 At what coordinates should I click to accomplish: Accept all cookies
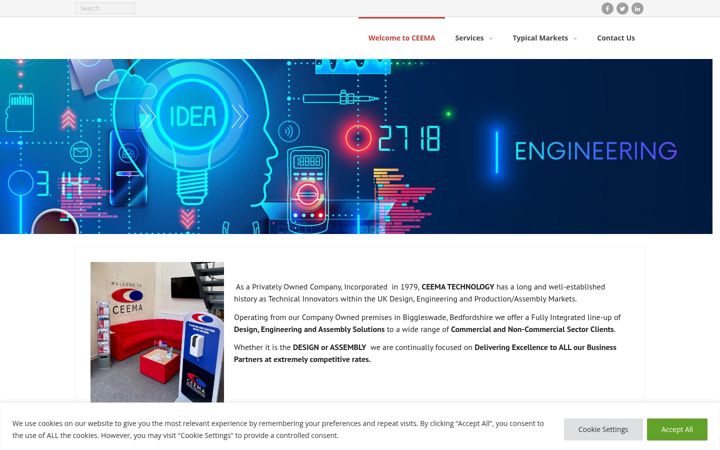pos(677,429)
